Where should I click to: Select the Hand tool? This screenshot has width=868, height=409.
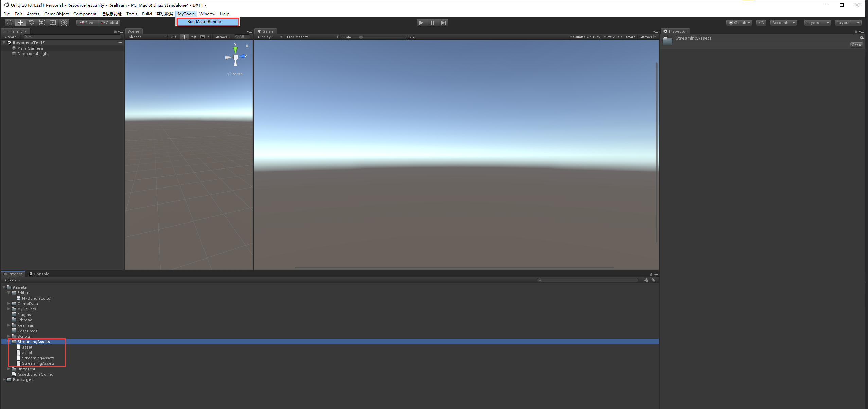point(10,23)
